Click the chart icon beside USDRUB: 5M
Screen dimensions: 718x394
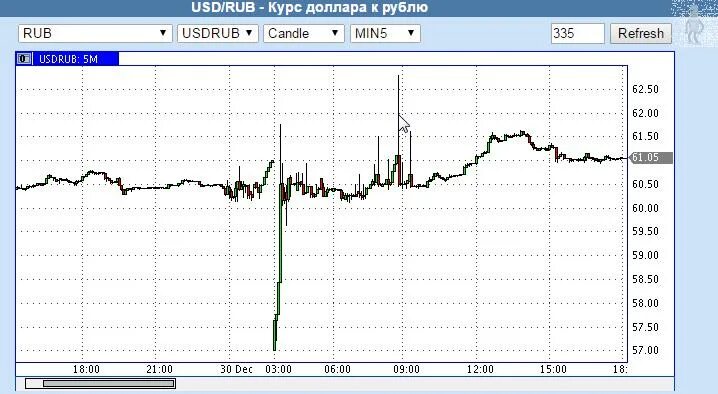pyautogui.click(x=24, y=59)
